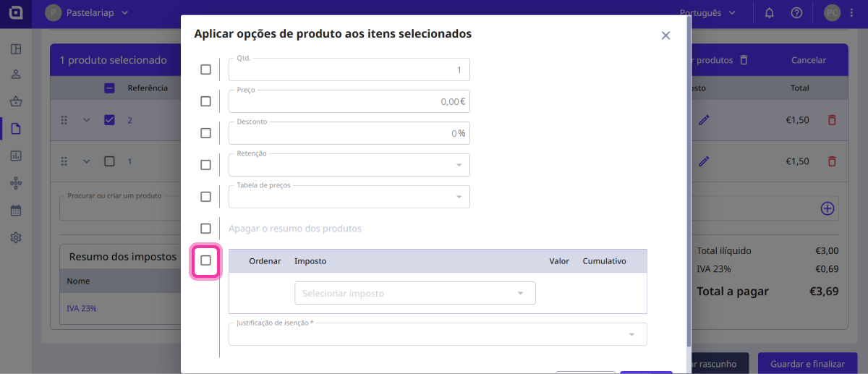Enable the Preço option checkbox
868x374 pixels.
(x=205, y=101)
